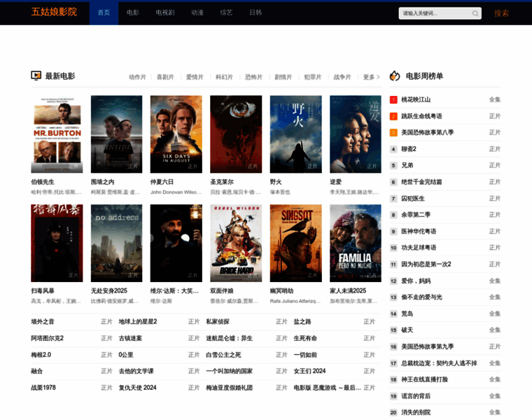Image resolution: width=532 pixels, height=420 pixels.
Task: Open the Bride Hard movie poster
Action: click(x=236, y=243)
